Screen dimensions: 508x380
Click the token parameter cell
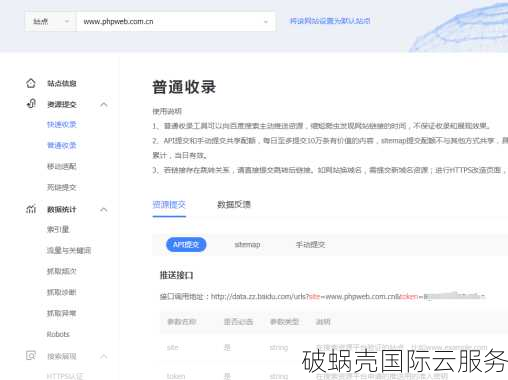point(176,376)
